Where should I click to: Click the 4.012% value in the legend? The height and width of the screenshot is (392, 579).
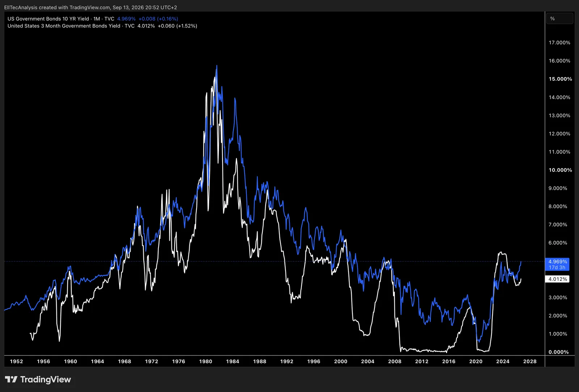pos(146,26)
